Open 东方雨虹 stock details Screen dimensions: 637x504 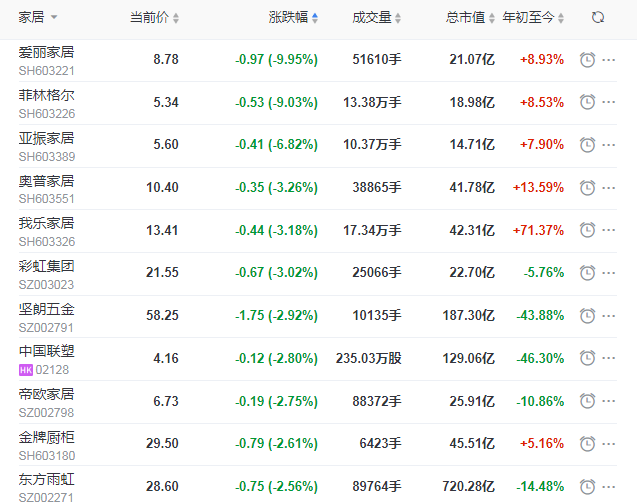pyautogui.click(x=46, y=479)
